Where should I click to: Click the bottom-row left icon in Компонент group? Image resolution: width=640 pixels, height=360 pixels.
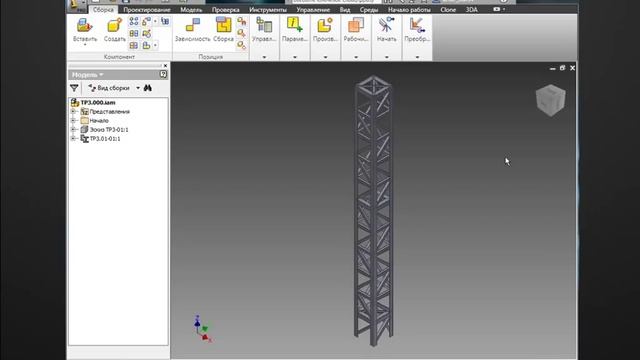tap(134, 45)
